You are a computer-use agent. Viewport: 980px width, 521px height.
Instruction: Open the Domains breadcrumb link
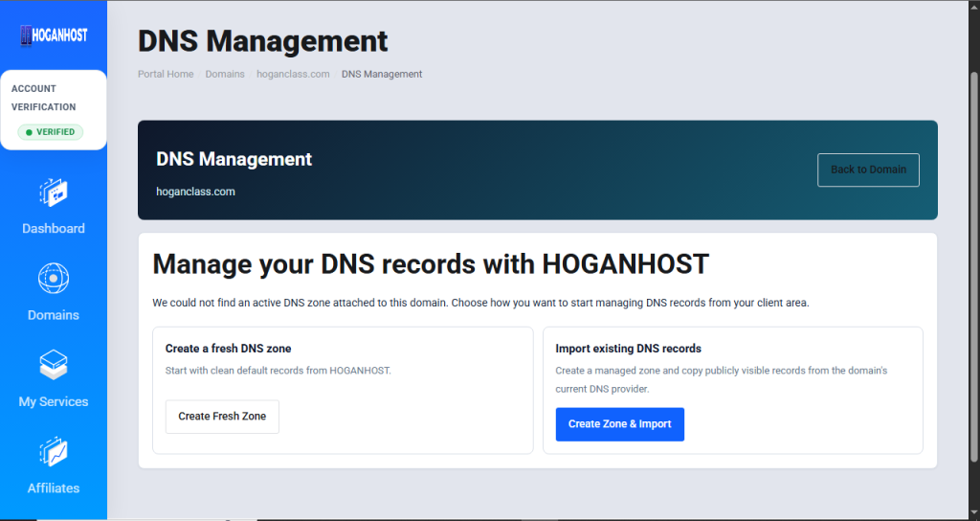(225, 74)
